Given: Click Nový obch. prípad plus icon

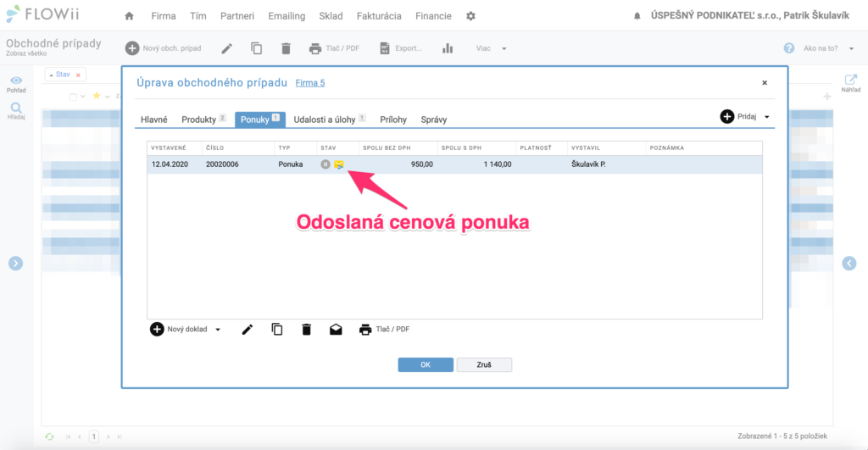Looking at the screenshot, I should tap(131, 48).
